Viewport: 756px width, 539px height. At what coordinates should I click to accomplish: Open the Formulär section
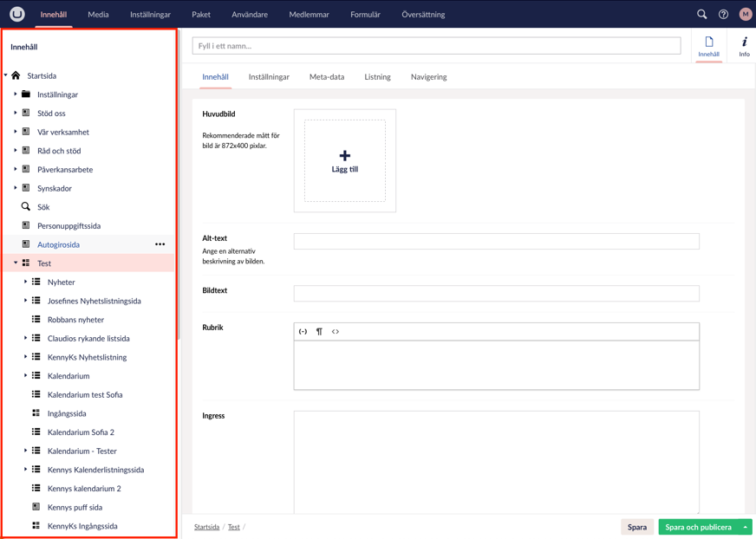(366, 15)
